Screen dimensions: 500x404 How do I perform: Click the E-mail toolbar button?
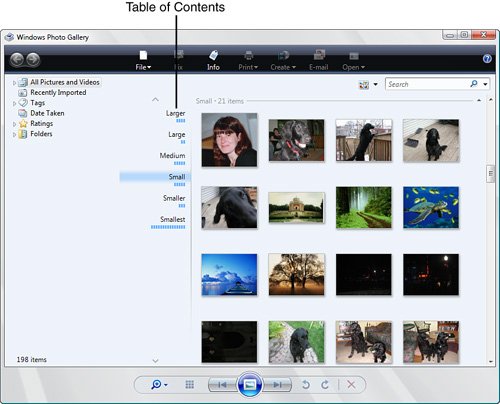pos(319,60)
